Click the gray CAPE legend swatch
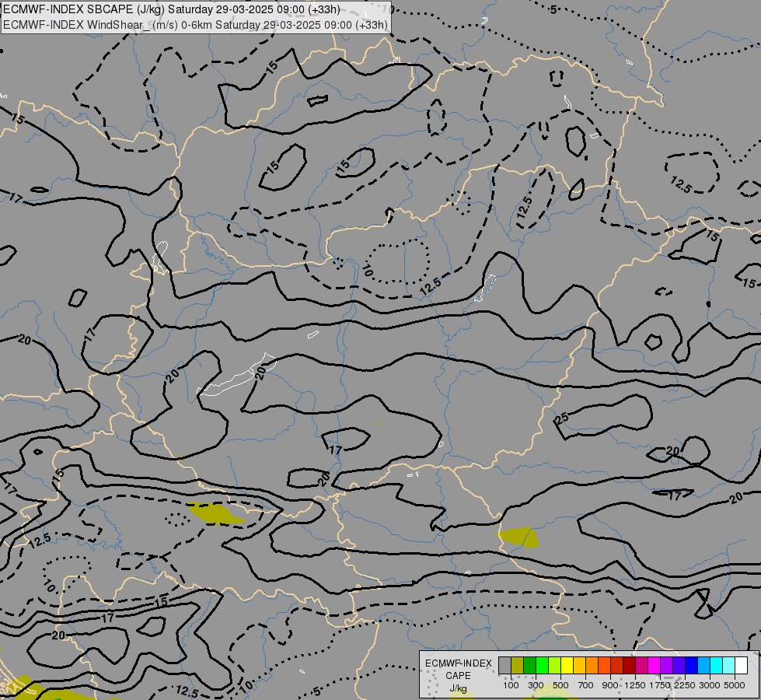 pos(504,666)
